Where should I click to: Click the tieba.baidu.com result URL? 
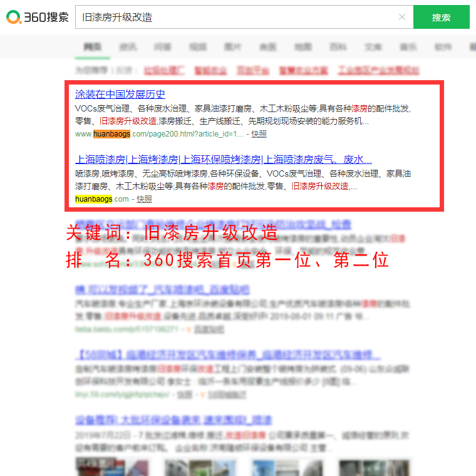(x=127, y=329)
